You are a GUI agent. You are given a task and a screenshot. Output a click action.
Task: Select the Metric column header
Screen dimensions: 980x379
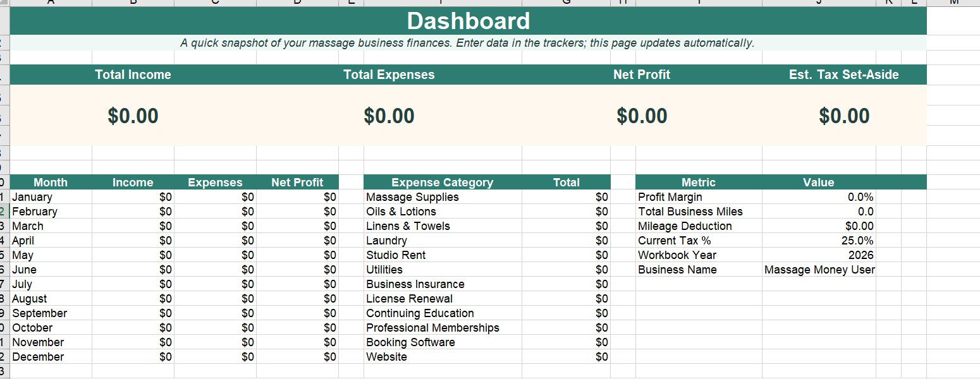(699, 183)
